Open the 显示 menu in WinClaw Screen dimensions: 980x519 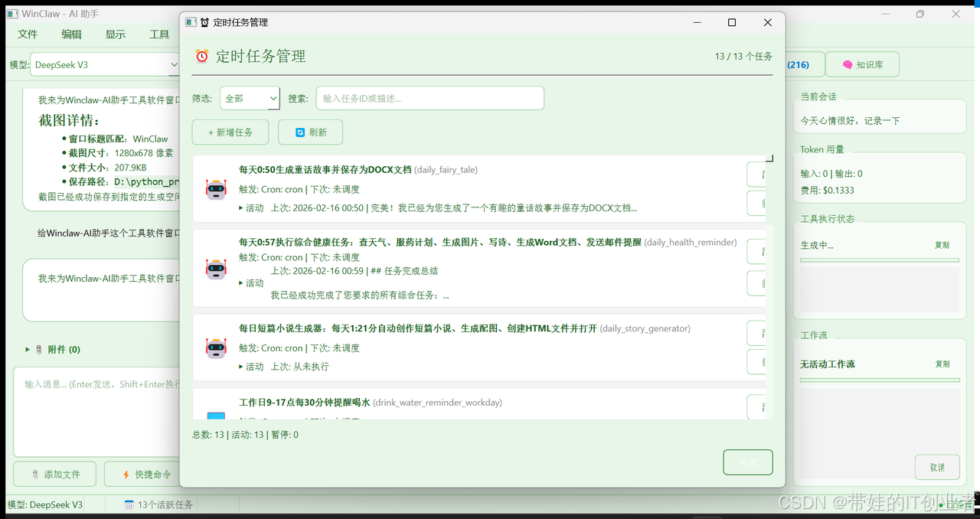tap(115, 34)
